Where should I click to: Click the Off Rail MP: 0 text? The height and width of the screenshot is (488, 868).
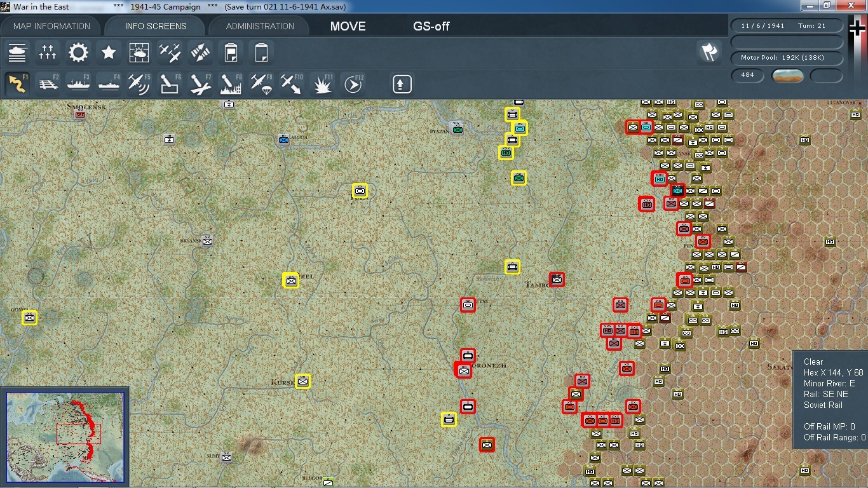829,426
